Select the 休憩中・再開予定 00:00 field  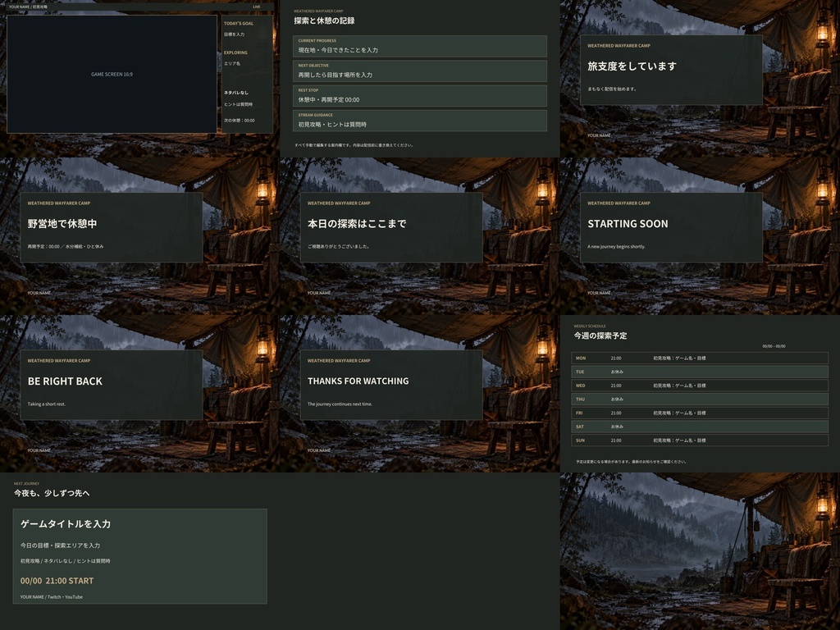click(419, 96)
